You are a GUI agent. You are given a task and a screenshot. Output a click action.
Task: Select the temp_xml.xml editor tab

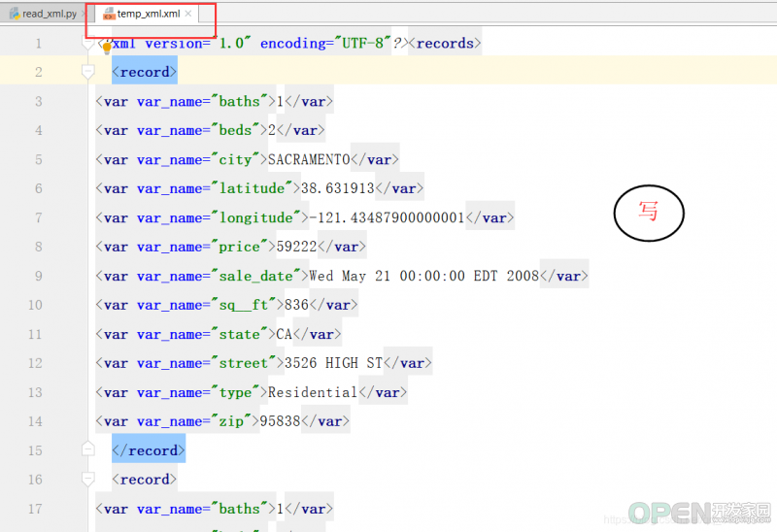coord(149,14)
